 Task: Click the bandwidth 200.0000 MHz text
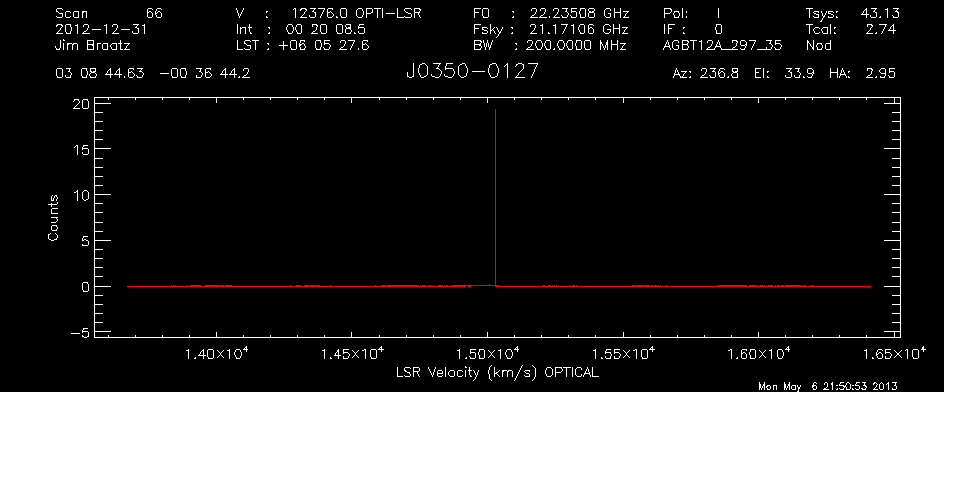tap(575, 45)
